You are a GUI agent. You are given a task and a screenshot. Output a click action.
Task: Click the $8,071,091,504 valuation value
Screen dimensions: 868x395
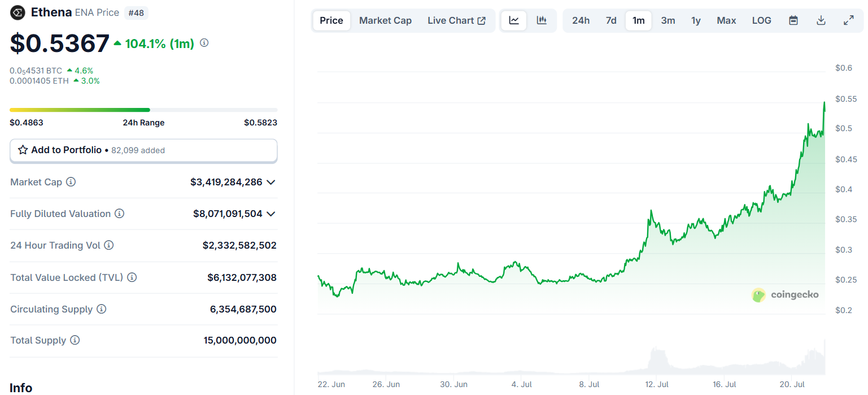(228, 214)
